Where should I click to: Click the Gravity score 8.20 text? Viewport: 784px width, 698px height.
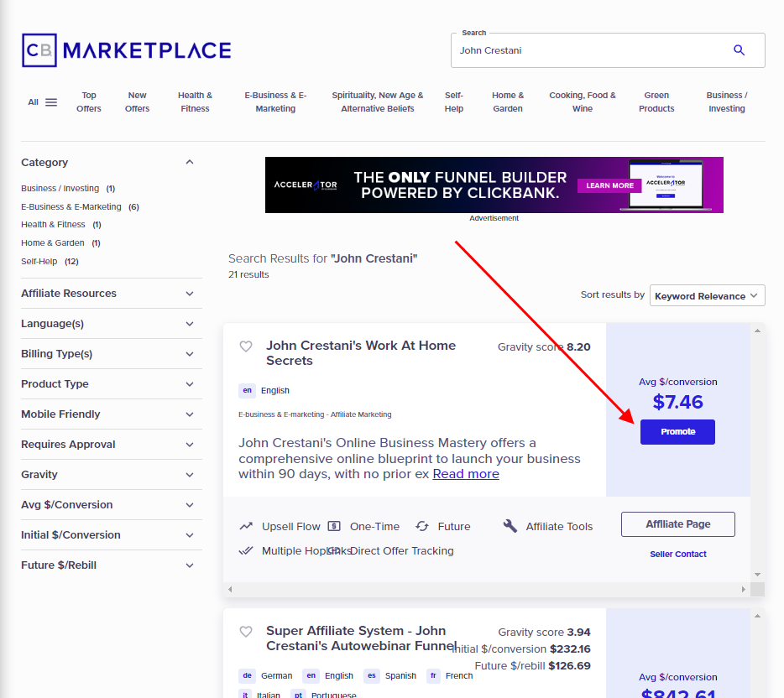tap(544, 346)
